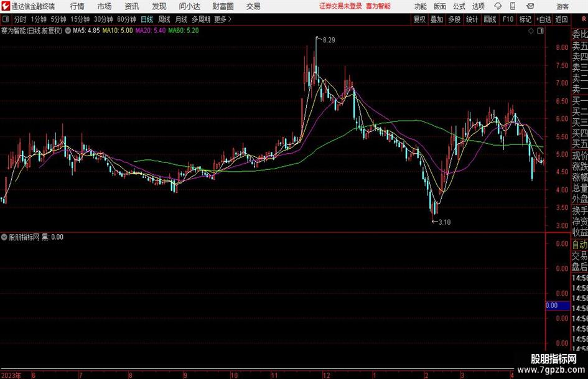Open the 版面 menu

pyautogui.click(x=440, y=6)
